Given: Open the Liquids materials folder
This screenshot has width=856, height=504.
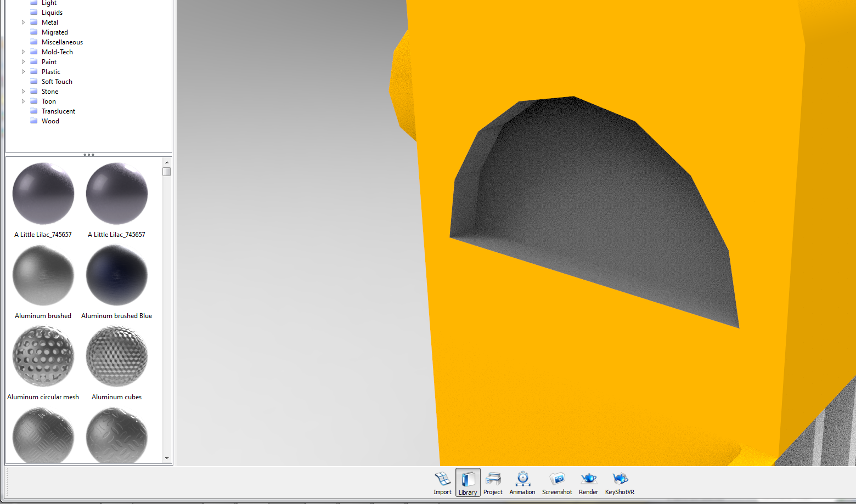Looking at the screenshot, I should (52, 12).
